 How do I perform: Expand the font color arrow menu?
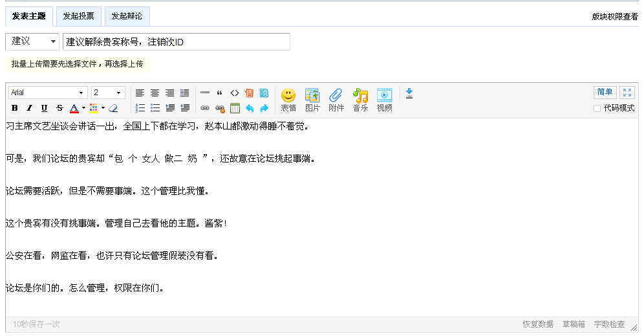coord(83,108)
